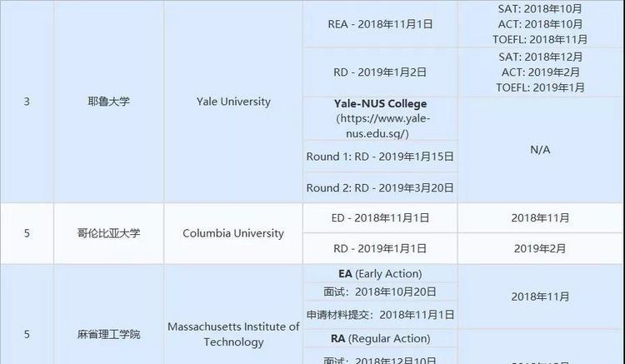
Task: Click the 申请材料提交：2018年11月1日 row
Action: point(379,315)
